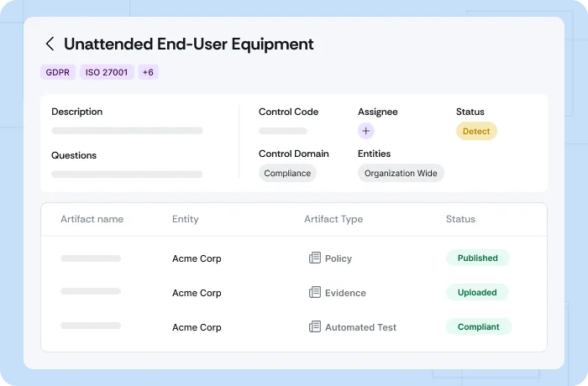This screenshot has width=588, height=386.
Task: Open the Organization Wide entities chip
Action: [x=401, y=173]
